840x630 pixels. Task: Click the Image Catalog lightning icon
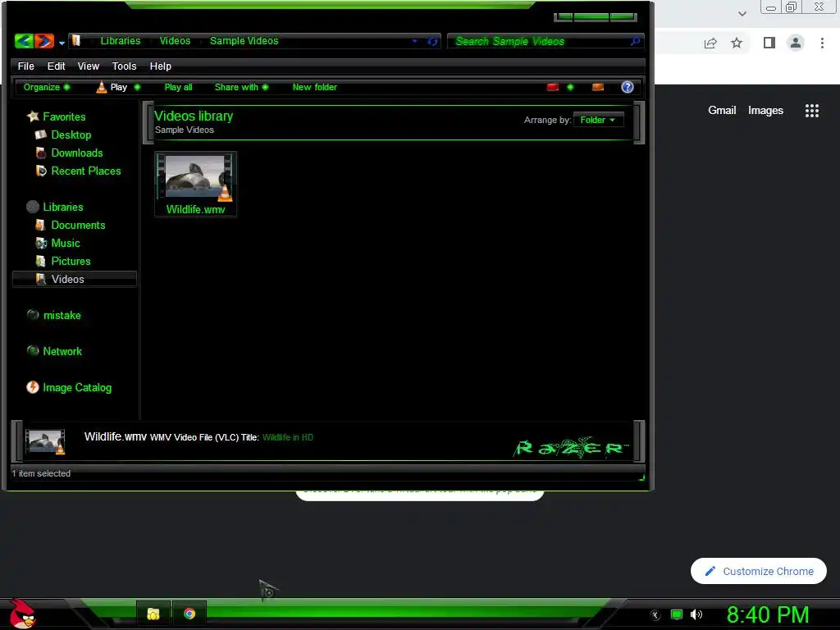33,387
